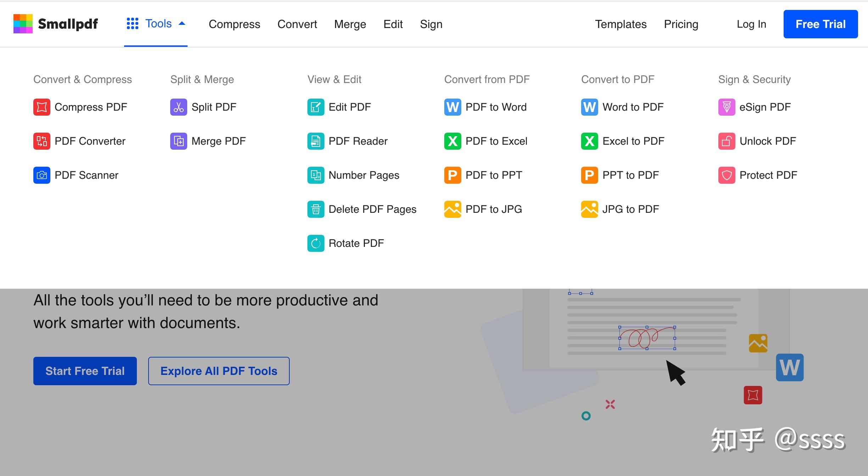868x476 pixels.
Task: Select the PDF to Excel green icon
Action: [x=452, y=141]
